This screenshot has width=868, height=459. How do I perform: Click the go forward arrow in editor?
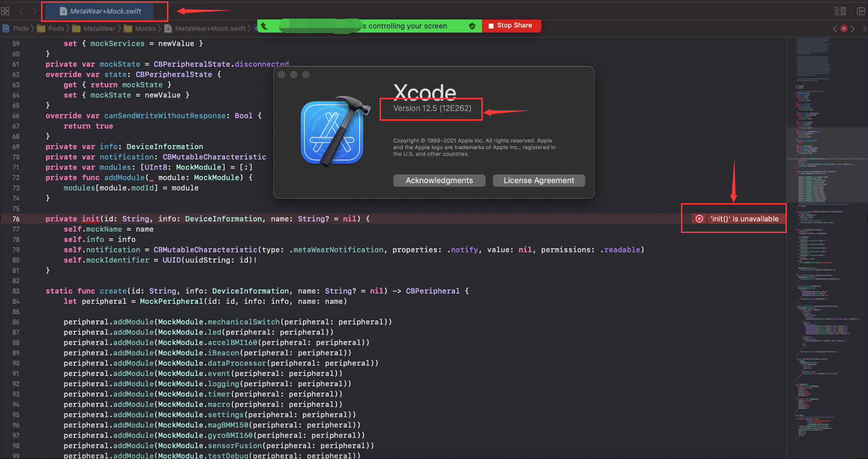[35, 11]
